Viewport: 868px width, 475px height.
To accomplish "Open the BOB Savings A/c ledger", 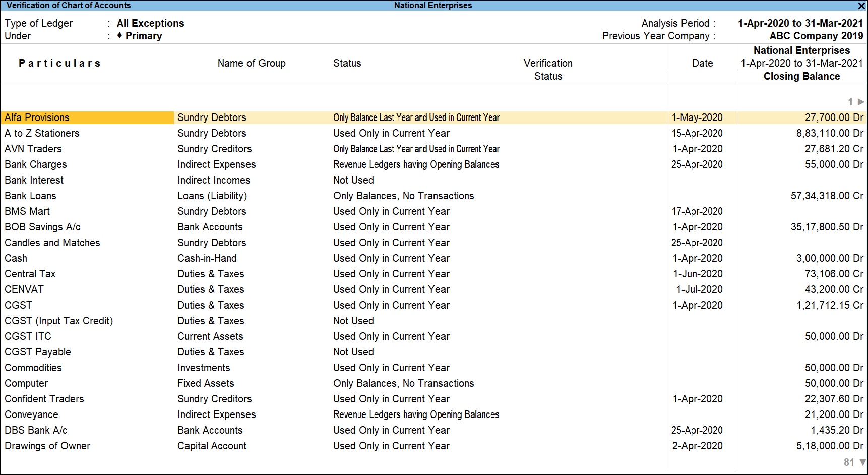I will (42, 227).
